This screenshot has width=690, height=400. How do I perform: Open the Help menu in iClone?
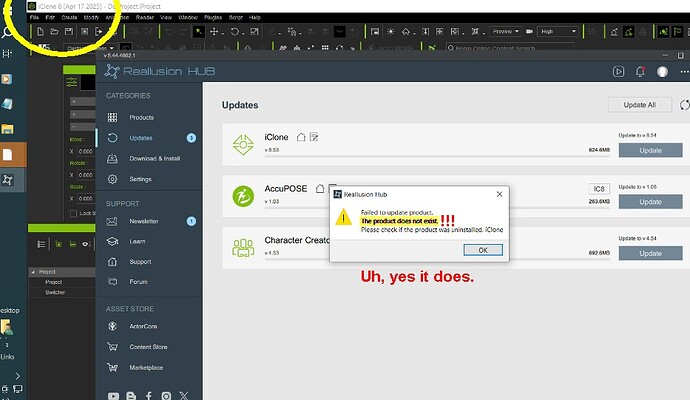click(x=255, y=18)
